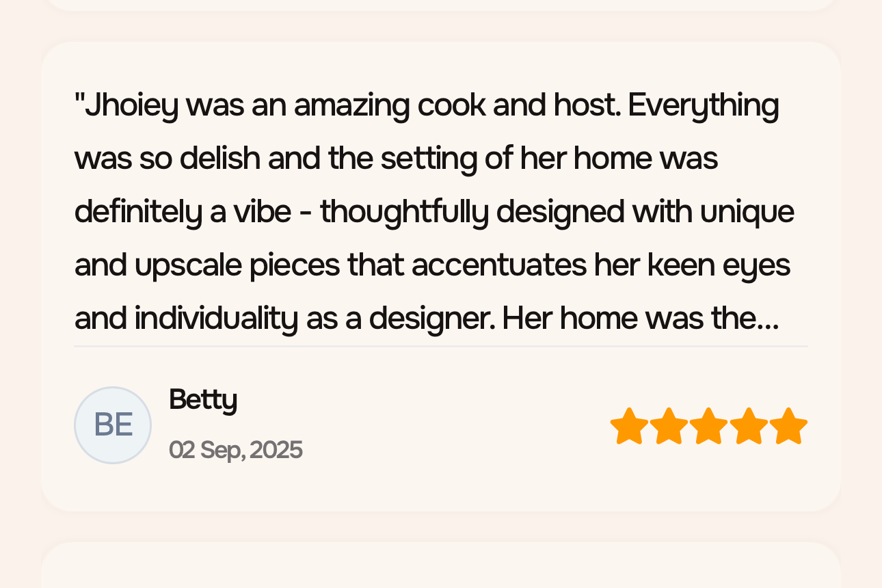882x588 pixels.
Task: Click the divider line below the review text
Action: pos(440,347)
